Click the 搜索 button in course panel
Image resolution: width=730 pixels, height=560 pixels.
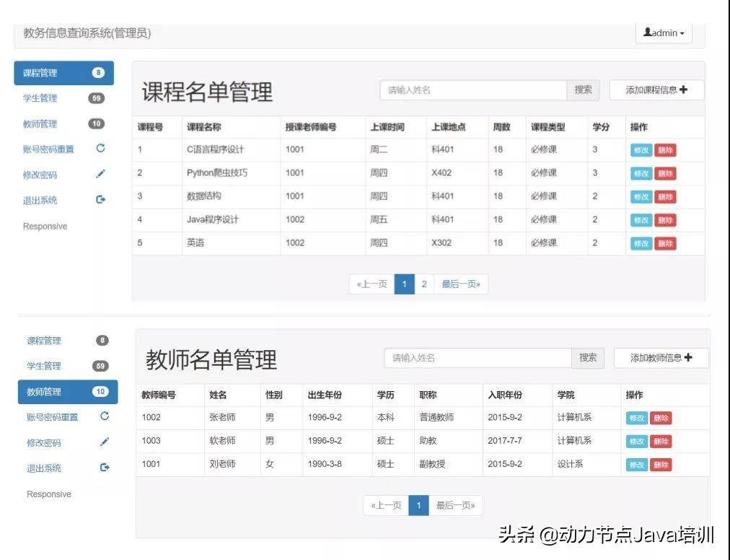pyautogui.click(x=583, y=89)
